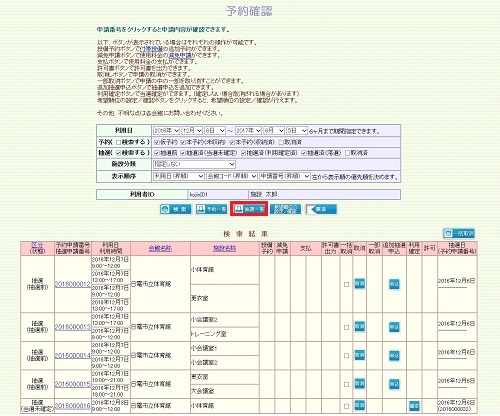
Task: Expand the 施設分類 facility category dropdown
Action: 194,164
